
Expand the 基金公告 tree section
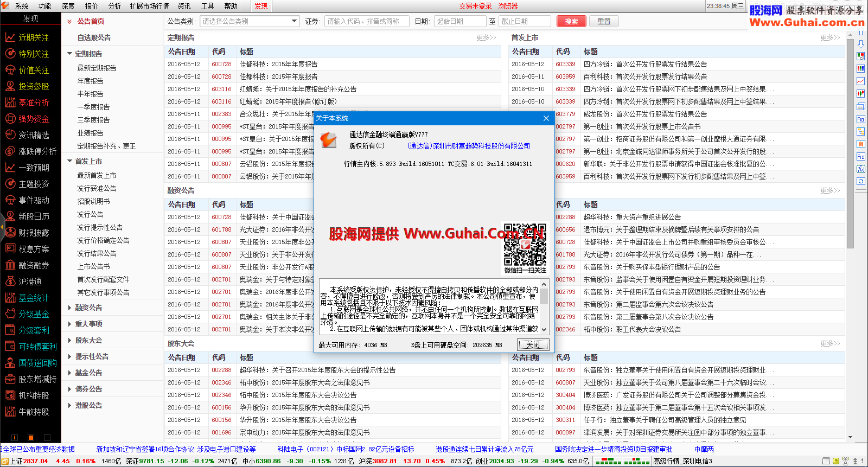(69, 373)
